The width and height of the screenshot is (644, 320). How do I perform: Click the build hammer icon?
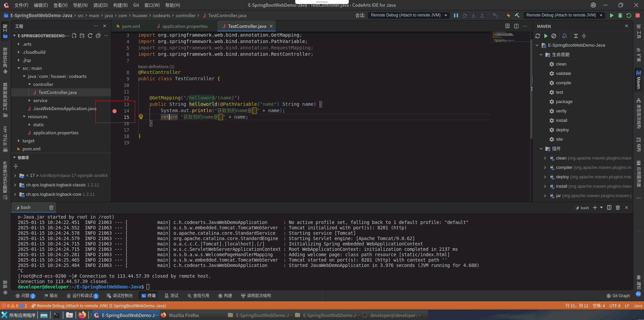517,15
